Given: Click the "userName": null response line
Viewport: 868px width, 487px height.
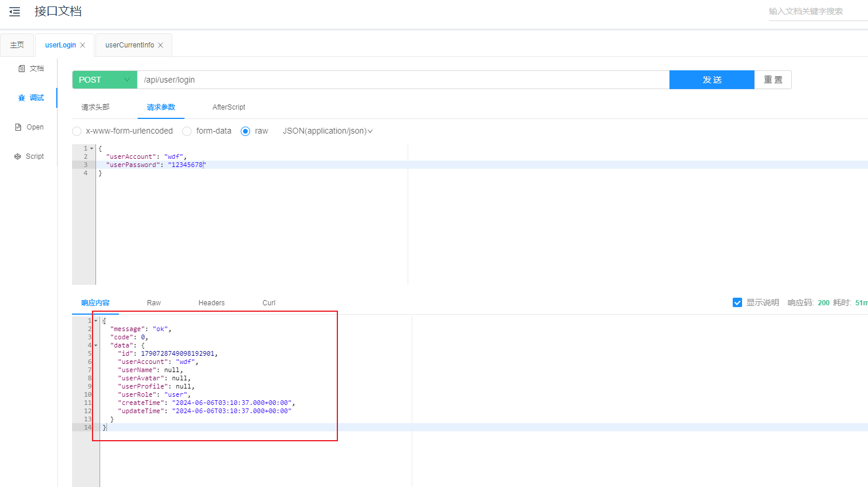Looking at the screenshot, I should 151,370.
